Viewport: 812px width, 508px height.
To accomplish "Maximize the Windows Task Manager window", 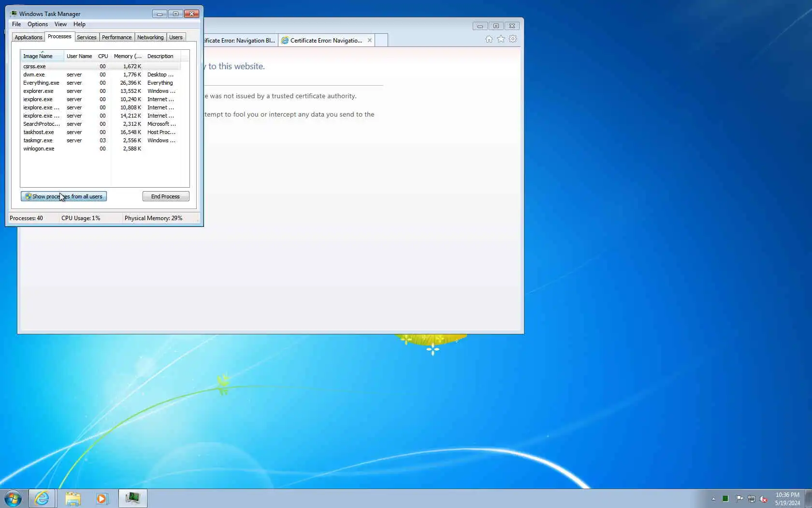I will coord(175,14).
